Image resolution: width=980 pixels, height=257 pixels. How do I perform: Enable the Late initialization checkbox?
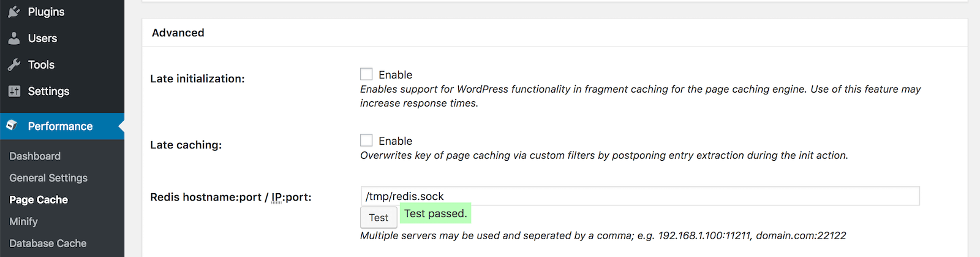pos(366,74)
